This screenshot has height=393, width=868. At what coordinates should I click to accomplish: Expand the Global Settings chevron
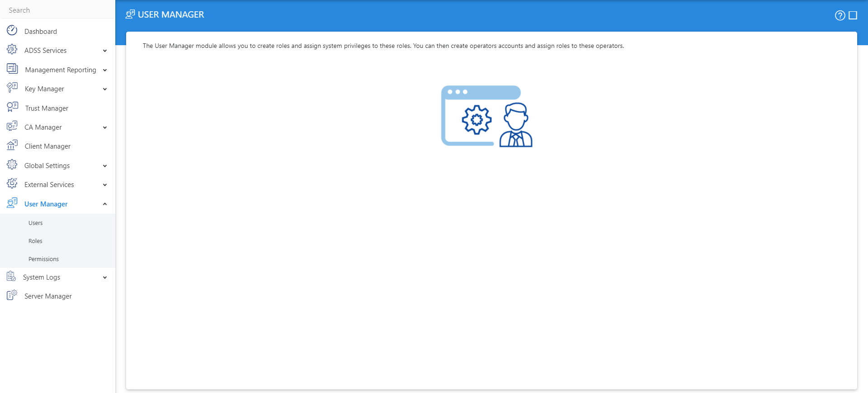pyautogui.click(x=105, y=166)
